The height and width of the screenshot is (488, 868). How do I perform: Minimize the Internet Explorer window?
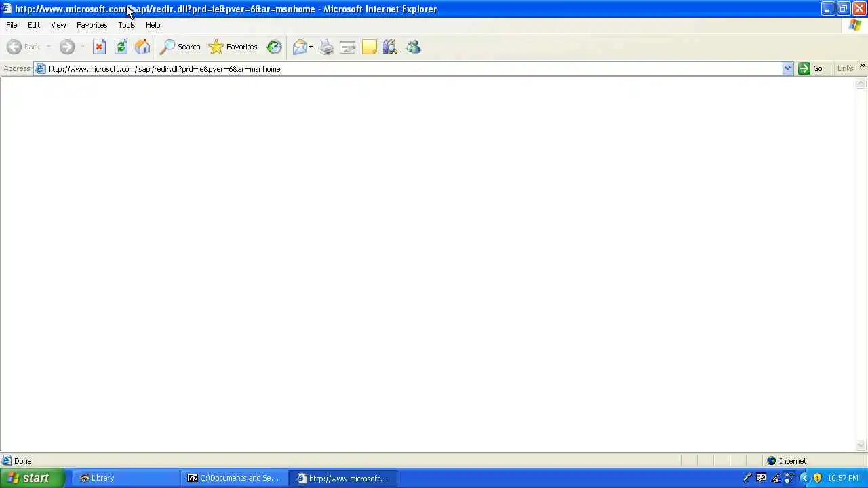(827, 9)
